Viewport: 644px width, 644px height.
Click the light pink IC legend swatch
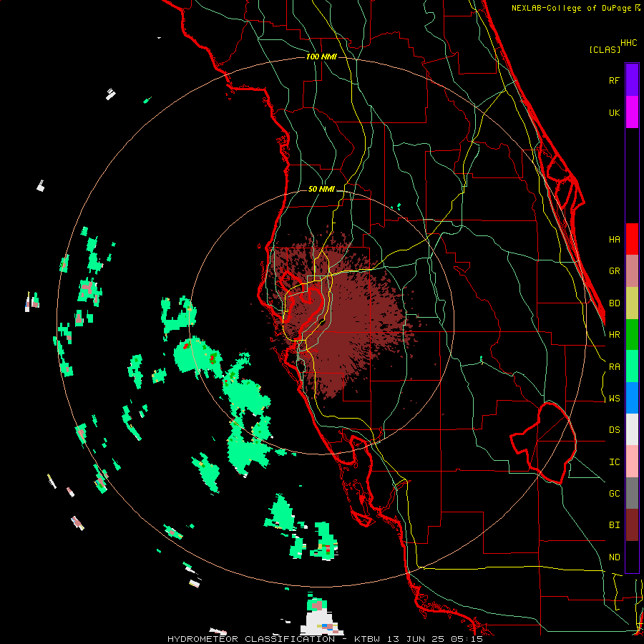(632, 462)
